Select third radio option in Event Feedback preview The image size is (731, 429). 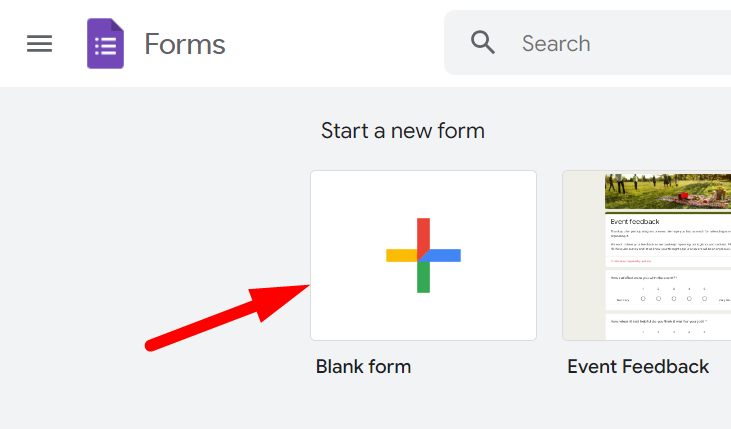tap(674, 298)
